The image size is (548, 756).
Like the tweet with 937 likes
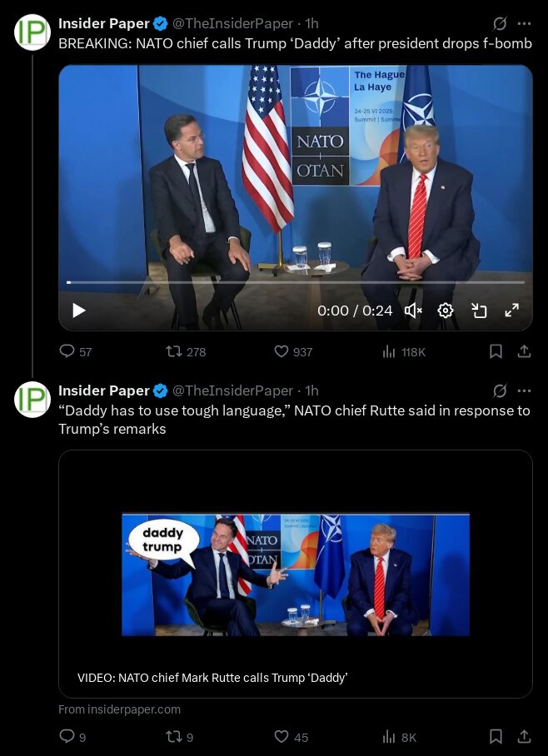(x=293, y=351)
